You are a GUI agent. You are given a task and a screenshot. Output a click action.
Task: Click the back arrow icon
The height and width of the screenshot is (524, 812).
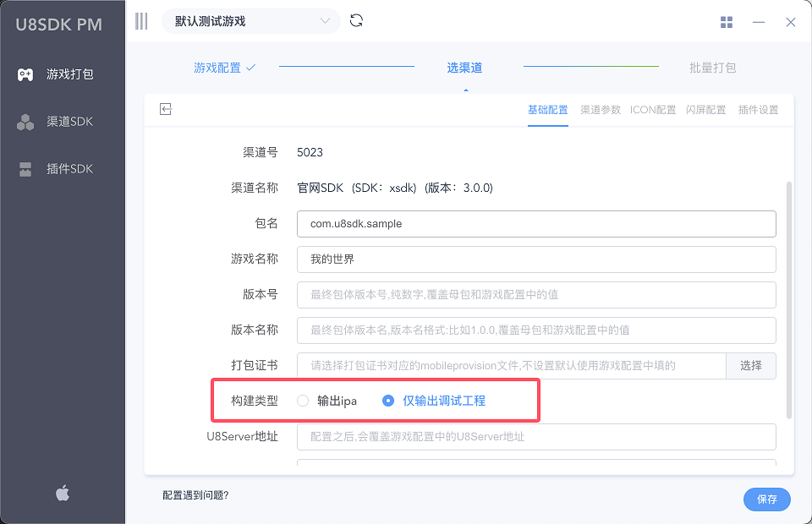pos(166,109)
